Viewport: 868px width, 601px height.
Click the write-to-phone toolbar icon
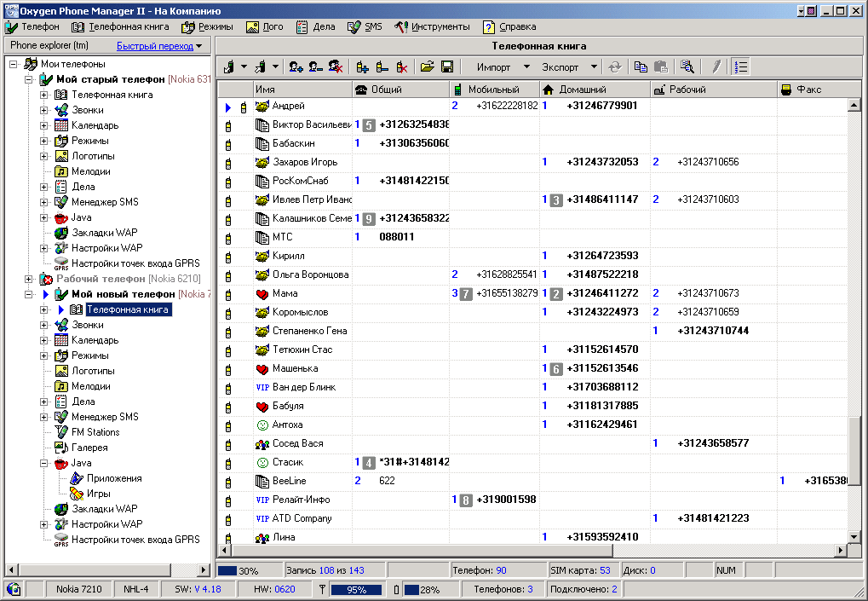point(260,67)
